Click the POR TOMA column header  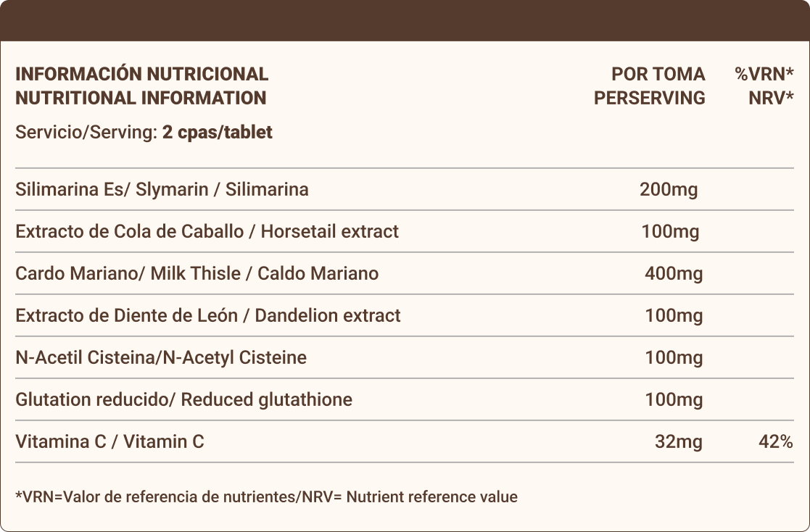pyautogui.click(x=658, y=74)
